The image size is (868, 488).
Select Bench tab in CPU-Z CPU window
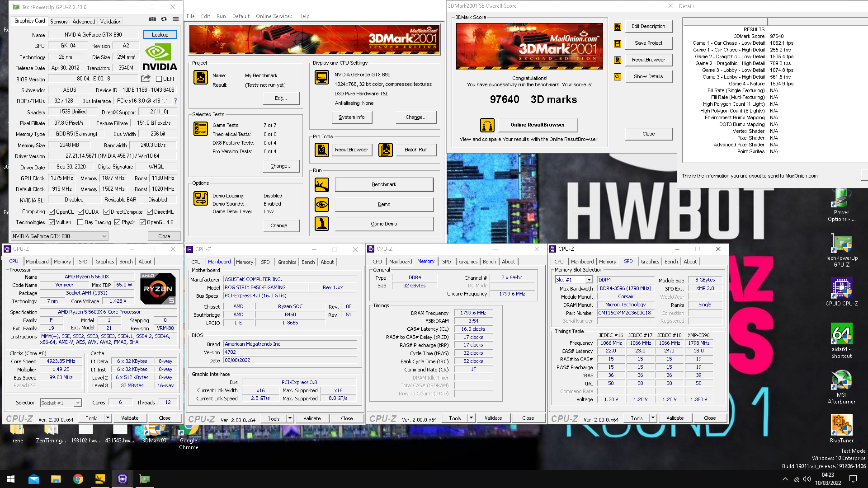126,262
